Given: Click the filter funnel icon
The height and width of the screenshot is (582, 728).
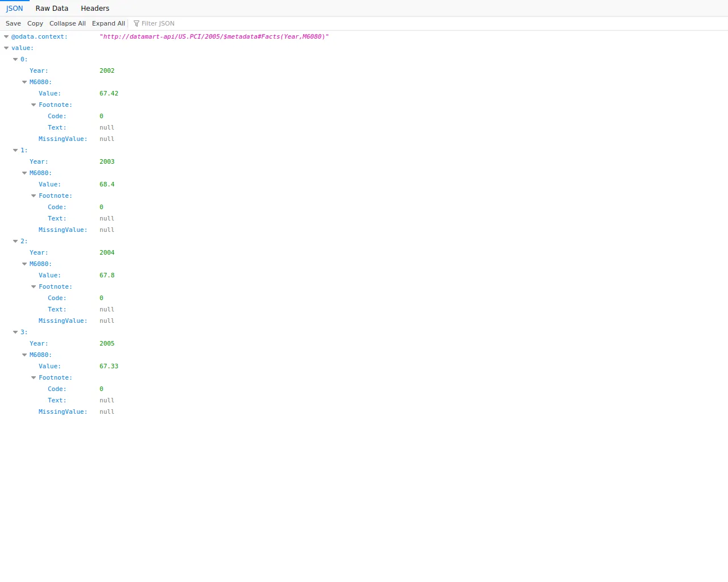Looking at the screenshot, I should (x=136, y=23).
